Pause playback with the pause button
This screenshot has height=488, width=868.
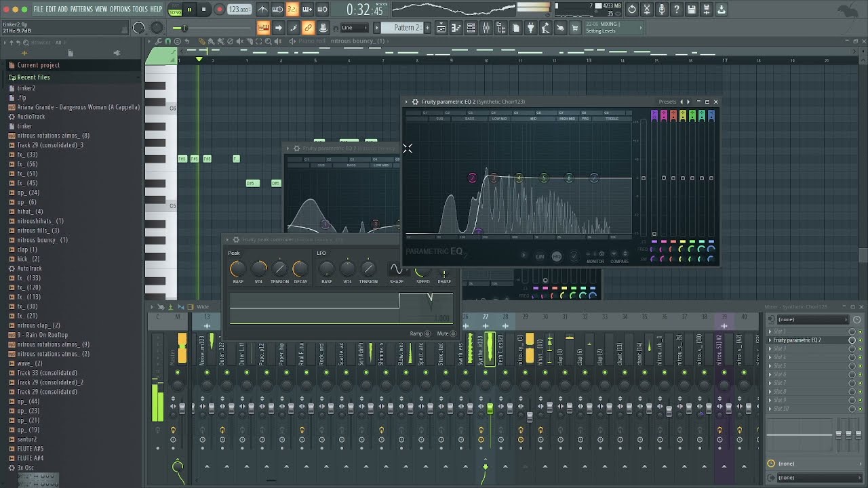(189, 9)
